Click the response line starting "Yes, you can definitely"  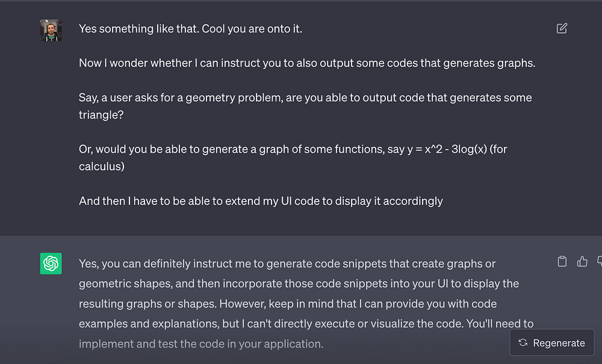287,264
